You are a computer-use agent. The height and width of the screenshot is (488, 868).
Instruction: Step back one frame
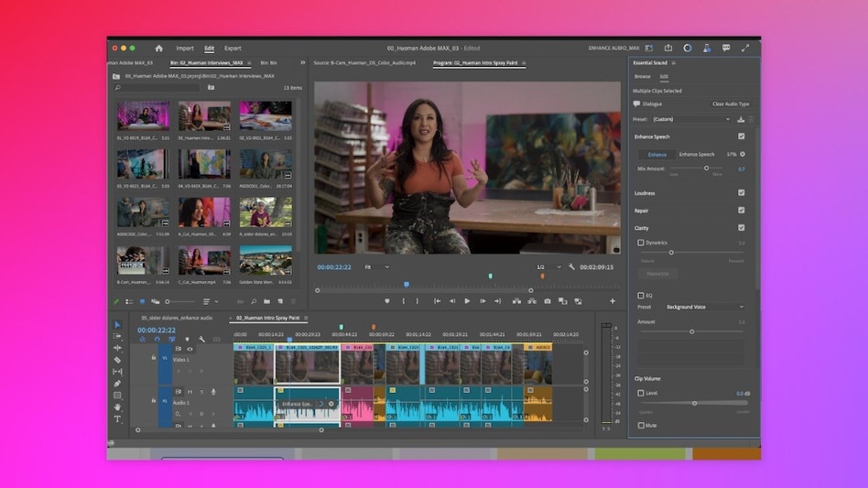click(452, 301)
